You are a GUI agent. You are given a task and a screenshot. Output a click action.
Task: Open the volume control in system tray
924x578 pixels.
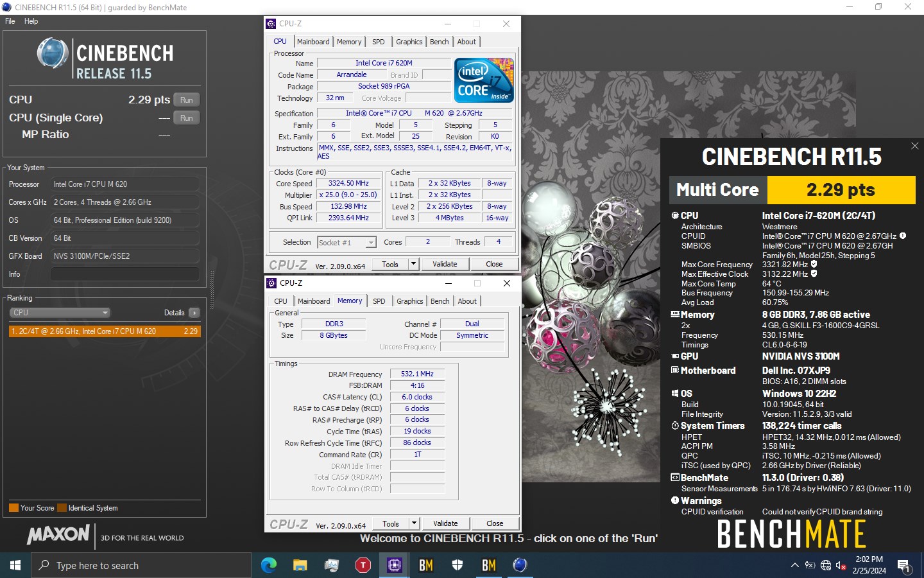tap(841, 566)
